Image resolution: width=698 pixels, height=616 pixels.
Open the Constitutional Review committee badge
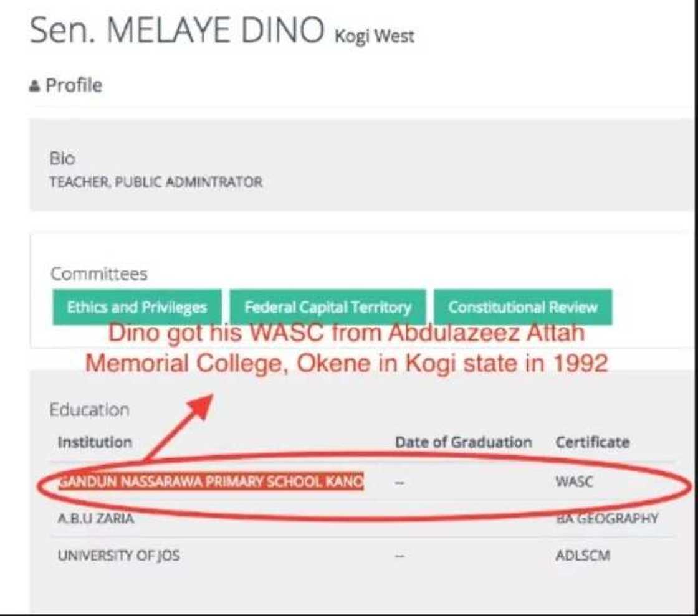pyautogui.click(x=522, y=306)
